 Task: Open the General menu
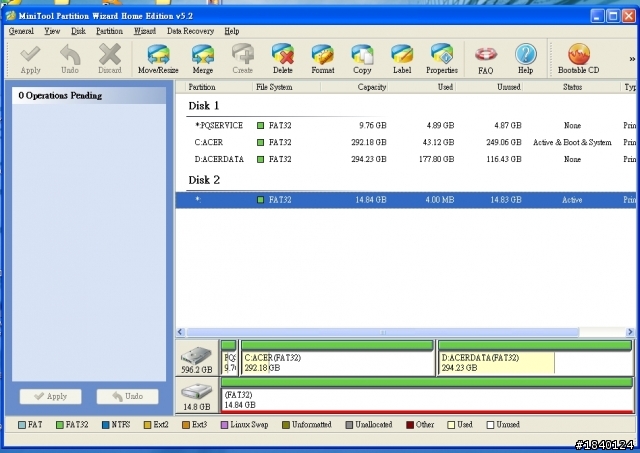pos(21,31)
